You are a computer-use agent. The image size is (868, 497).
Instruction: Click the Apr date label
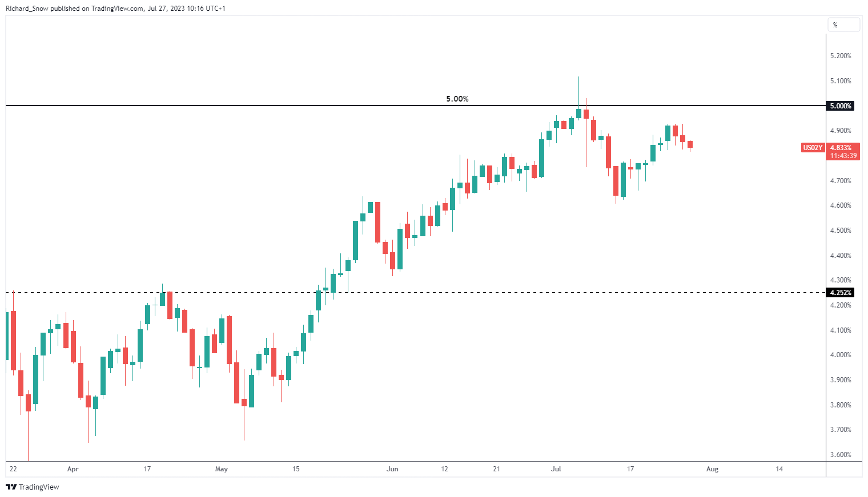tap(73, 469)
